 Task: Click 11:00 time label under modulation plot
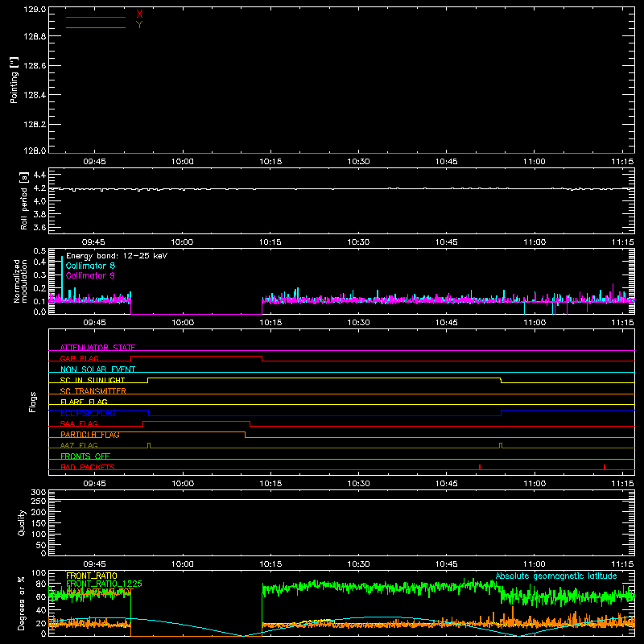coord(535,323)
